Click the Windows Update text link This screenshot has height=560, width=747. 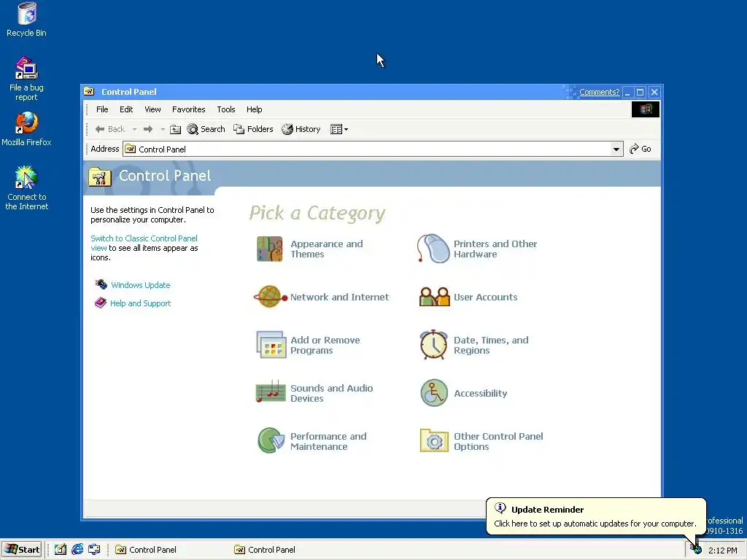(141, 285)
